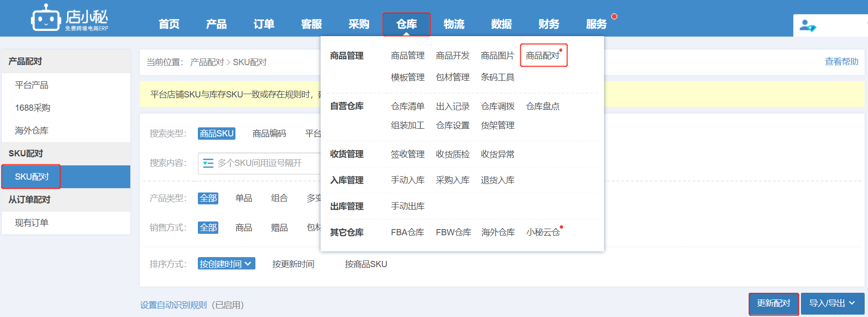Open 签收管理 from dropdown
868x317 pixels.
point(408,154)
